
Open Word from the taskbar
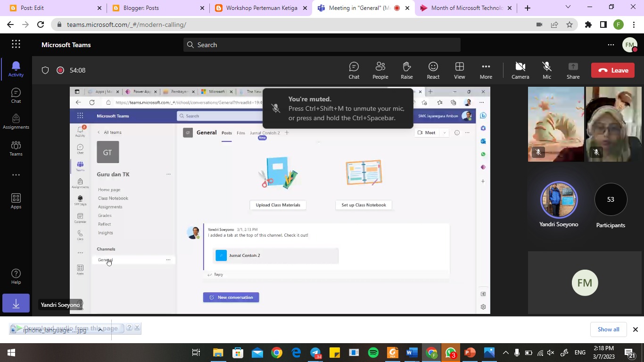(x=412, y=353)
